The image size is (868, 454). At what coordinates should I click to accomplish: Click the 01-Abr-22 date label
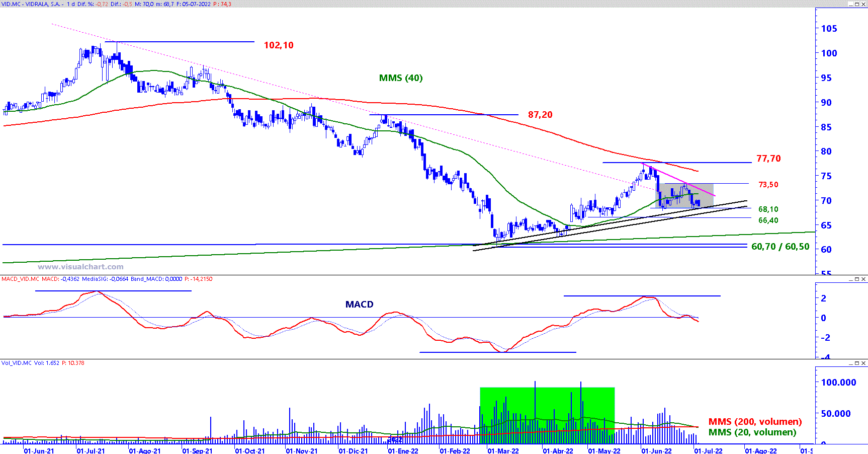pyautogui.click(x=558, y=451)
